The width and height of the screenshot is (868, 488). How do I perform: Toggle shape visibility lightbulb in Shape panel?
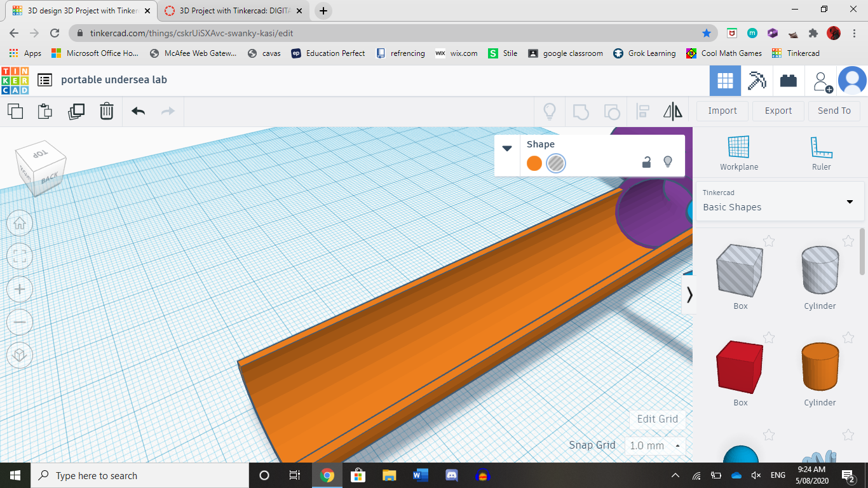pyautogui.click(x=668, y=162)
